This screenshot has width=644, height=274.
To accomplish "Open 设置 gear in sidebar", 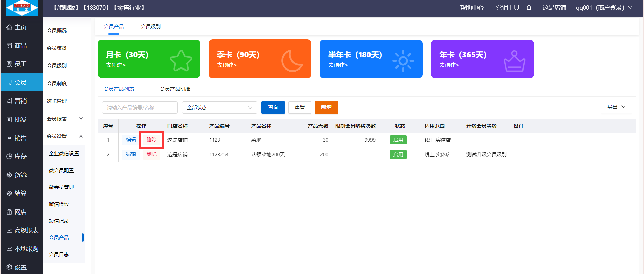I will pyautogui.click(x=9, y=267).
